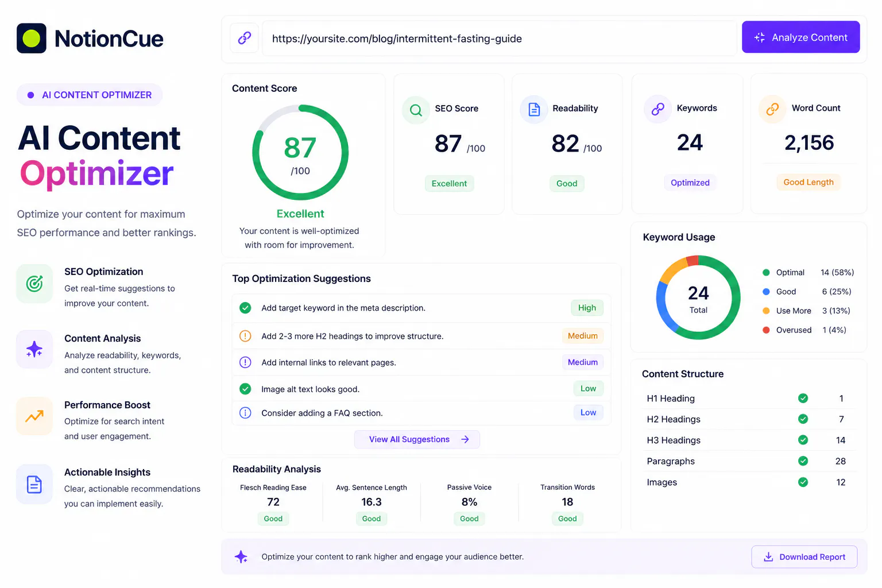Click the Passive Voice value 8%
Viewport: 882px width, 588px height.
tap(469, 502)
